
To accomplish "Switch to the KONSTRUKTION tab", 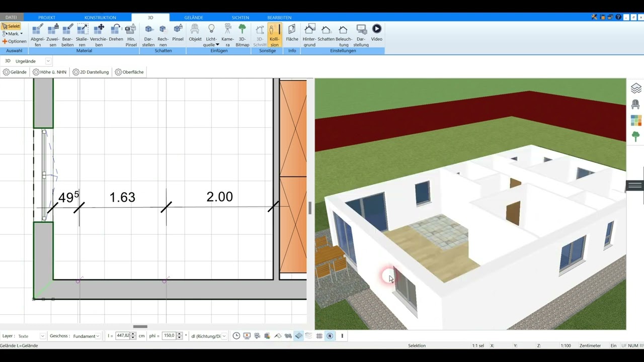I will click(x=100, y=18).
